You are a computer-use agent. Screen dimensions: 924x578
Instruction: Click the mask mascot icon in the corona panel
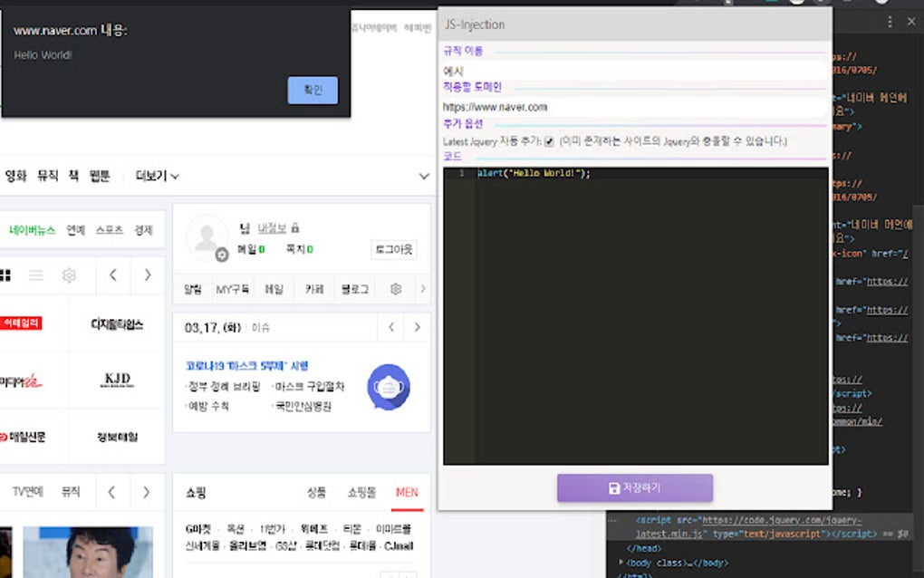(388, 387)
